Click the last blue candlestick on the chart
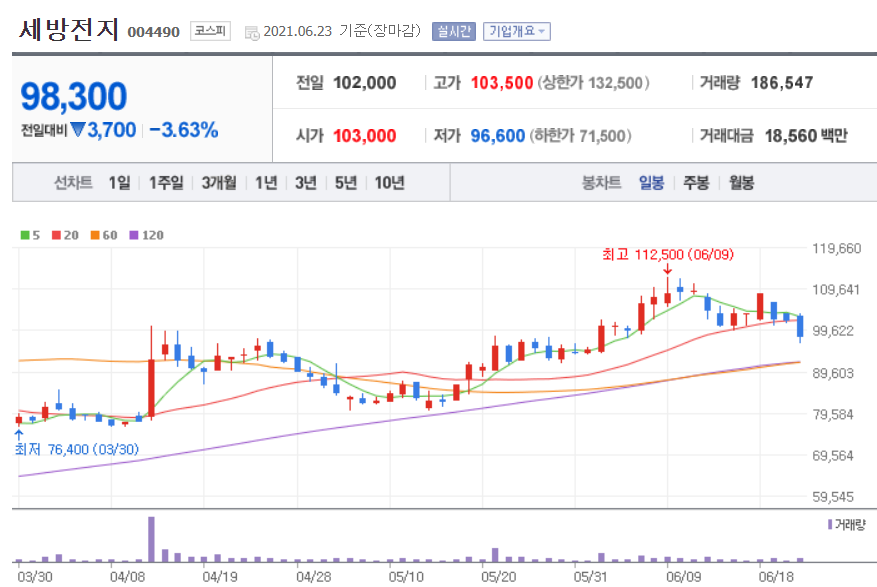This screenshot has width=877, height=587. 800,326
